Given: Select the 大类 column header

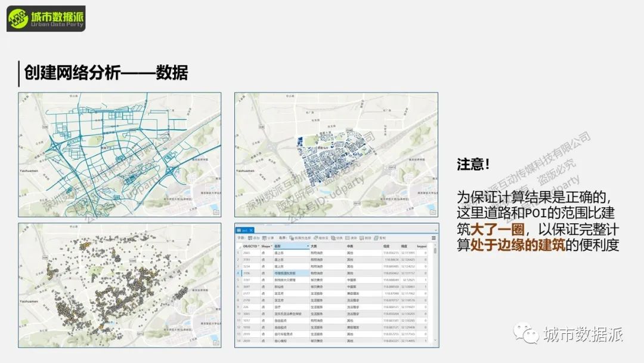Looking at the screenshot, I should pos(328,246).
